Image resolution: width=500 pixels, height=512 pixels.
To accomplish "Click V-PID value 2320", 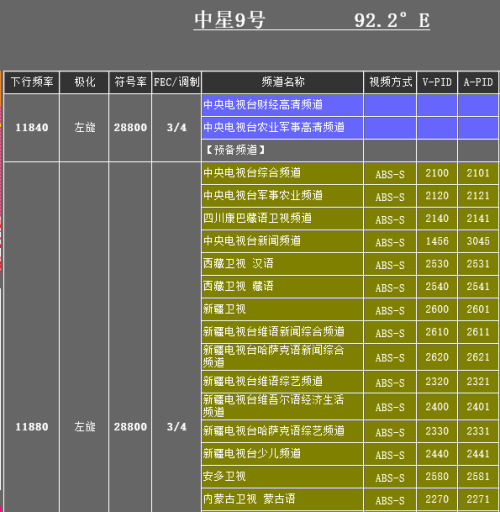I will (x=437, y=381).
